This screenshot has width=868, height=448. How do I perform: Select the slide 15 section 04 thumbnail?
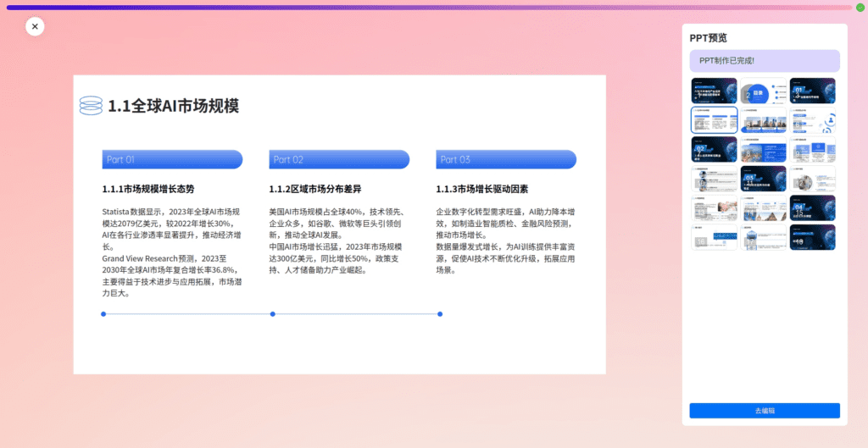tap(812, 207)
